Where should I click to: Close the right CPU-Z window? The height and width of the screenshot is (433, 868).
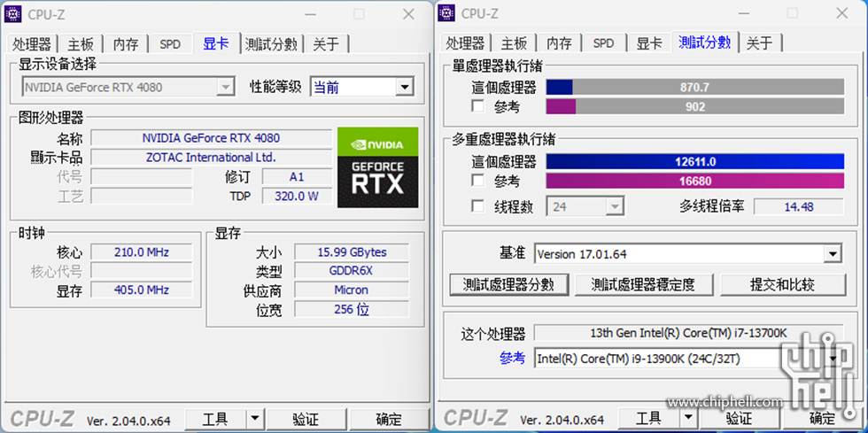click(841, 12)
